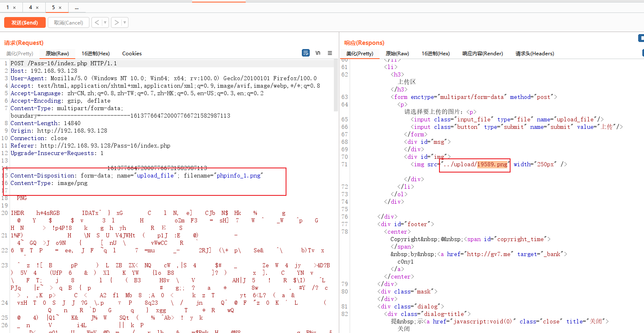Screen dimensions: 644x333
Task: Close Repeater tab 5
Action: pyautogui.click(x=60, y=7)
